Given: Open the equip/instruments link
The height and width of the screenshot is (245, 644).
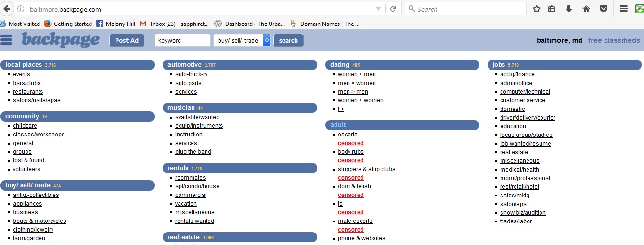Looking at the screenshot, I should (199, 126).
